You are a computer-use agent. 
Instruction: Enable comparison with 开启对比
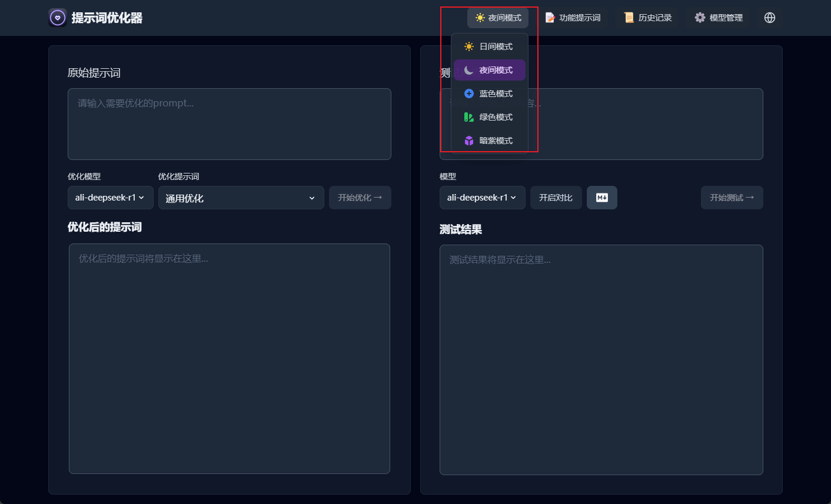click(556, 198)
